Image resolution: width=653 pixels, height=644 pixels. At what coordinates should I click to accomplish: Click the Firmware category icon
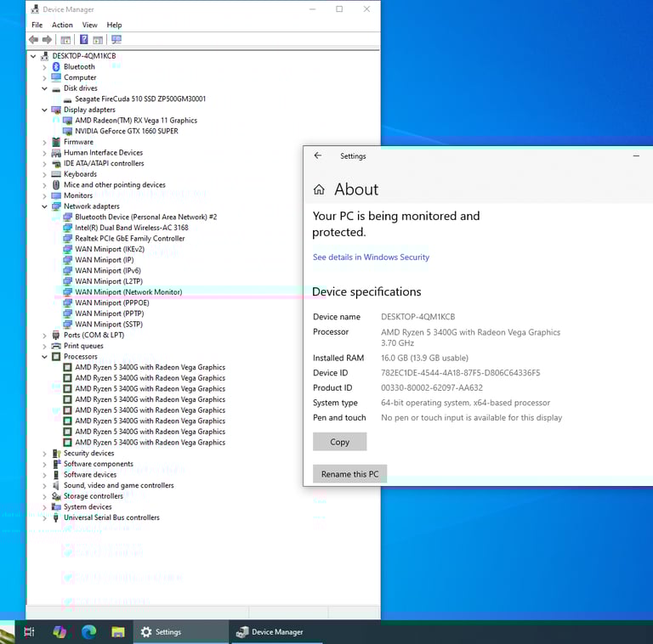(56, 142)
